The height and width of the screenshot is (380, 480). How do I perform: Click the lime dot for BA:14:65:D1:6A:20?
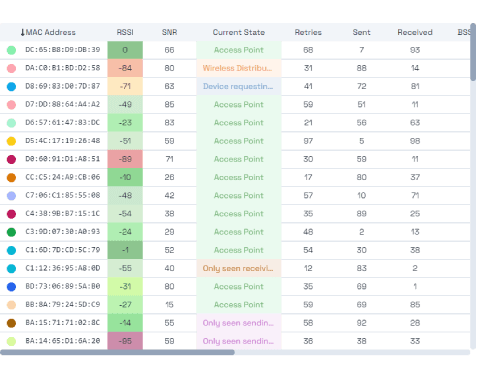11,341
